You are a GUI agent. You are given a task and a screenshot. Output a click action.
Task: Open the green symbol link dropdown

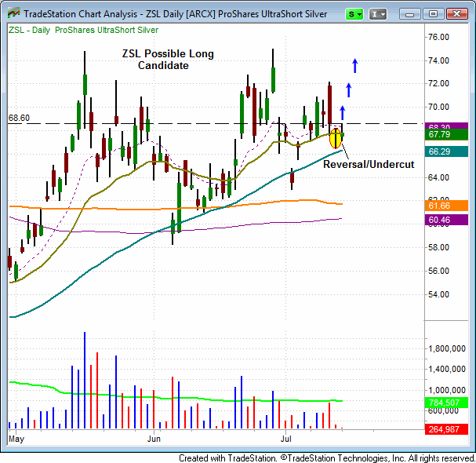coord(357,13)
